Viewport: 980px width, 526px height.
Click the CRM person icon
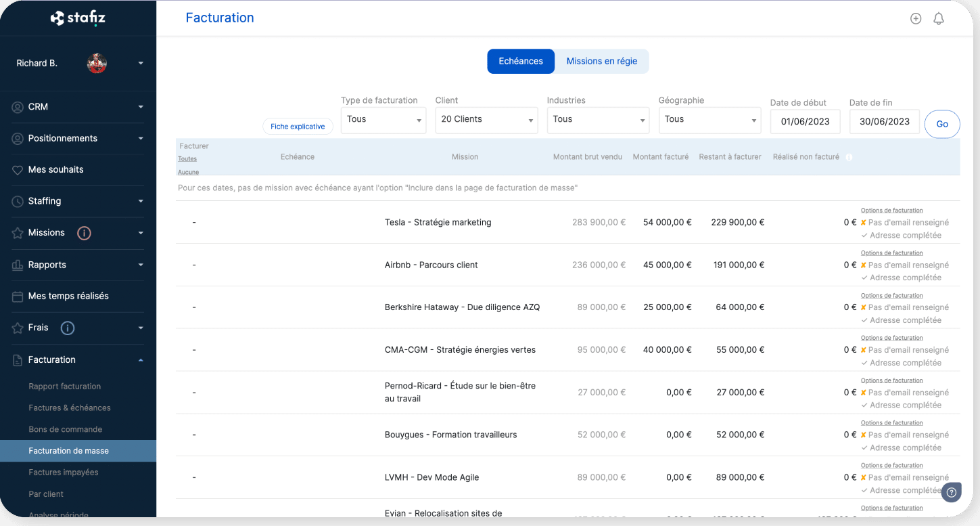(x=18, y=107)
